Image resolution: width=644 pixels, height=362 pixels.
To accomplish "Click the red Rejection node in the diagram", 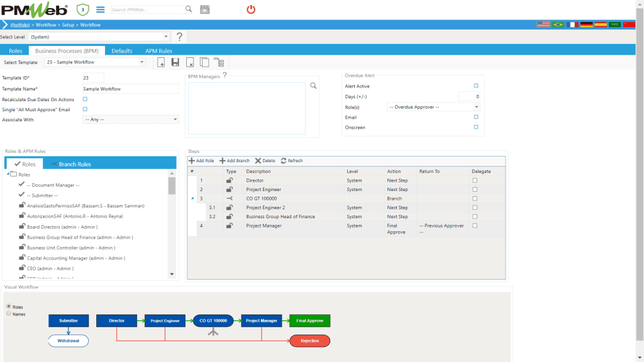I will click(309, 341).
